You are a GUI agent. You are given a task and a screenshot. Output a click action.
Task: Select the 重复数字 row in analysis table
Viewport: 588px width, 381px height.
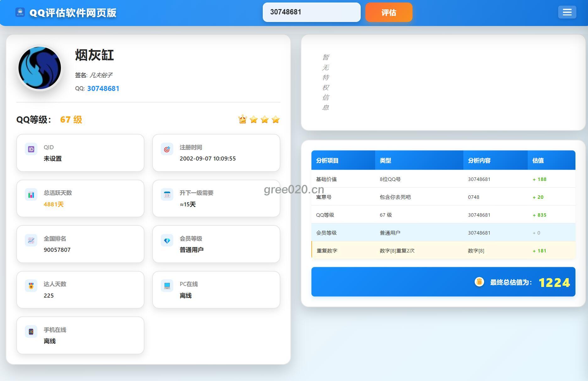pyautogui.click(x=443, y=251)
